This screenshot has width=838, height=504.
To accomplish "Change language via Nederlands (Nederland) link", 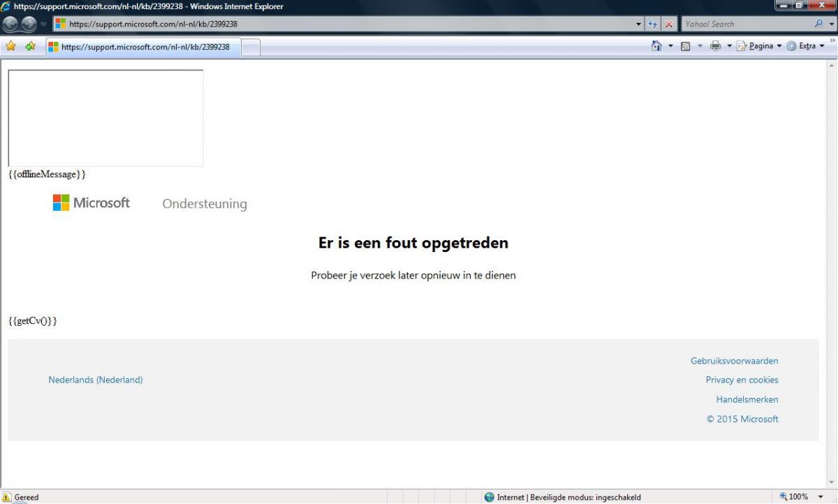I will point(96,380).
